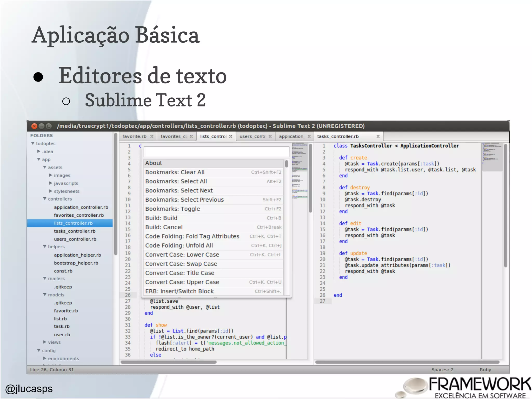The height and width of the screenshot is (399, 532).
Task: Expand the stylesheets folder
Action: pyautogui.click(x=51, y=191)
